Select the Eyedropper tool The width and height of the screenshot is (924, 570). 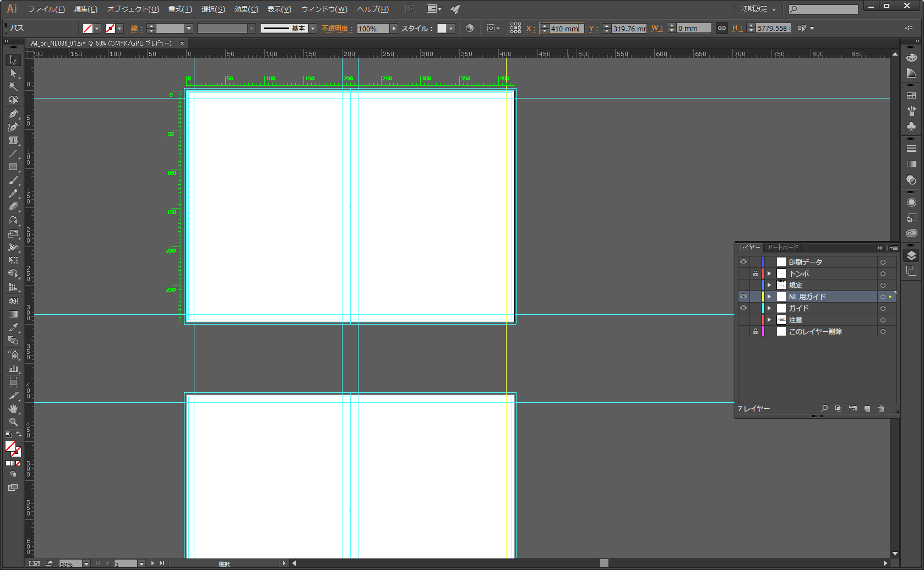click(13, 328)
